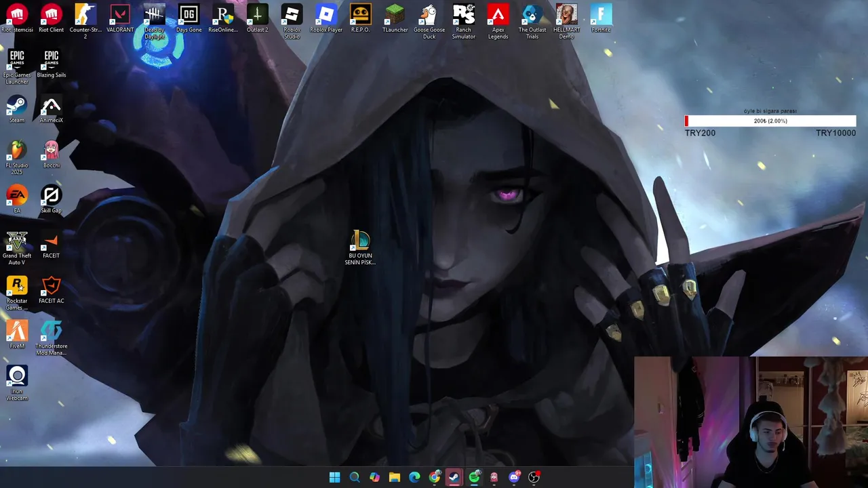
Task: Select the Iriun Webcam shortcut
Action: pyautogui.click(x=17, y=383)
